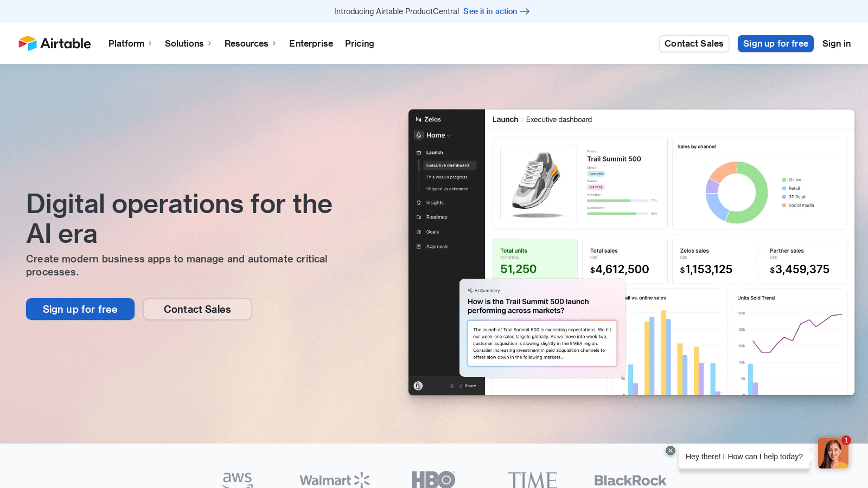The height and width of the screenshot is (488, 868).
Task: Click the AI Summary sparkle icon
Action: (470, 291)
